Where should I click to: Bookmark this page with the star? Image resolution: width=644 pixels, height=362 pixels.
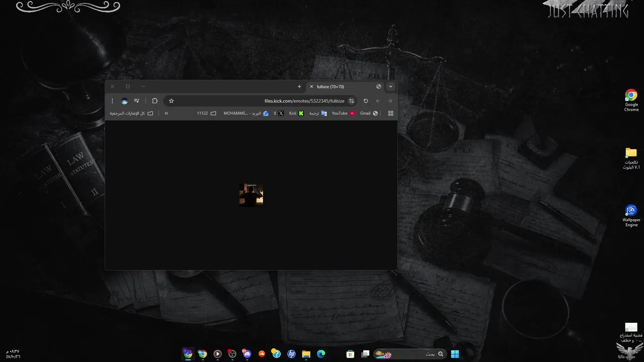click(171, 101)
